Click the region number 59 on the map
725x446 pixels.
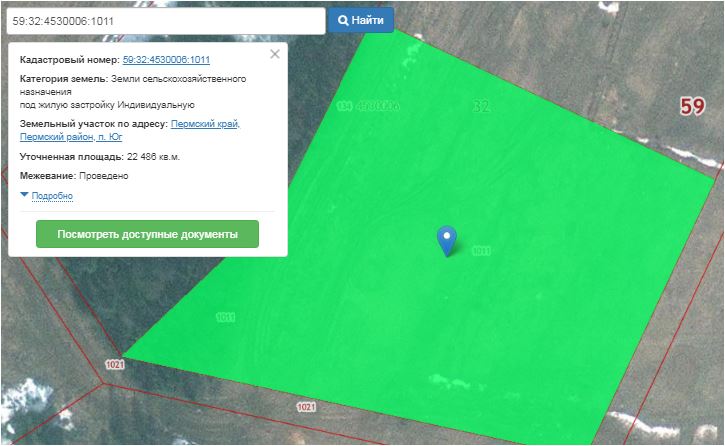pyautogui.click(x=692, y=107)
